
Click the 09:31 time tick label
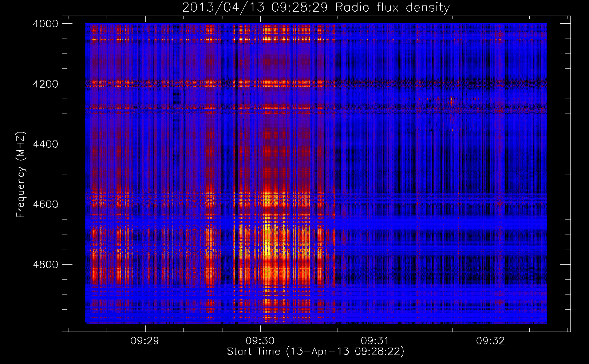coord(375,341)
